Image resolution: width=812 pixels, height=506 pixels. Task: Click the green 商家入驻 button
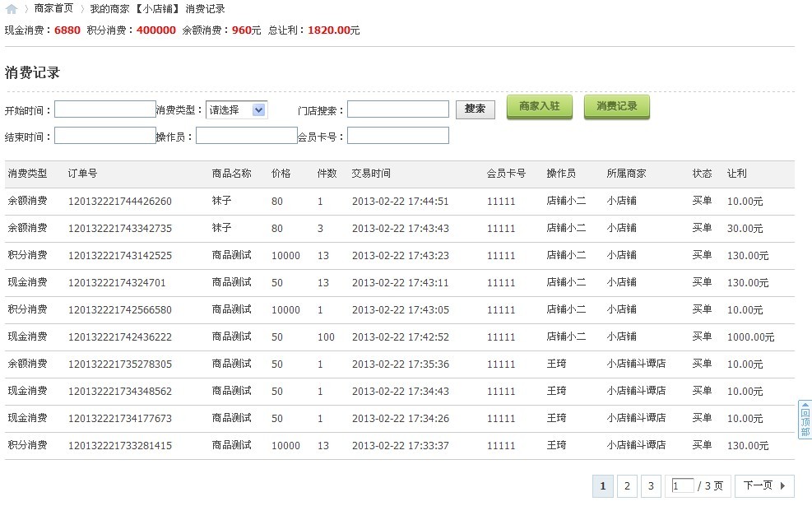[x=539, y=107]
